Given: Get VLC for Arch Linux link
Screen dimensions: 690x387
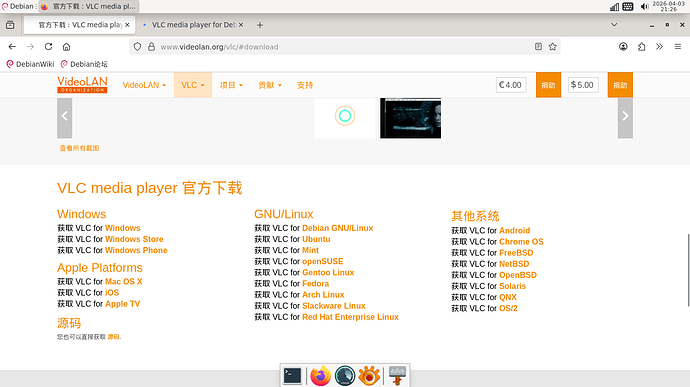Looking at the screenshot, I should coord(323,295).
